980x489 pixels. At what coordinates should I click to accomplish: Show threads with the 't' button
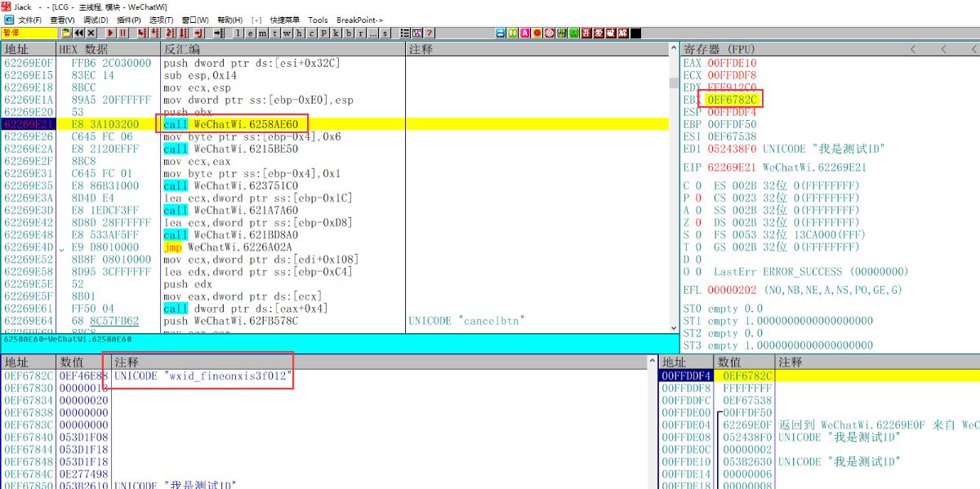pos(274,33)
